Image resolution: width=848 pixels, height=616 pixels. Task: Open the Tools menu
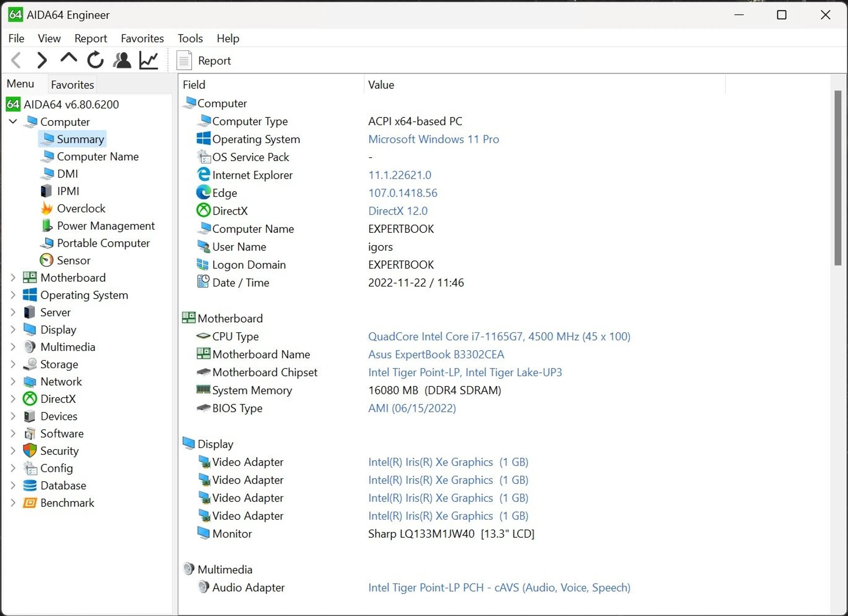tap(189, 38)
